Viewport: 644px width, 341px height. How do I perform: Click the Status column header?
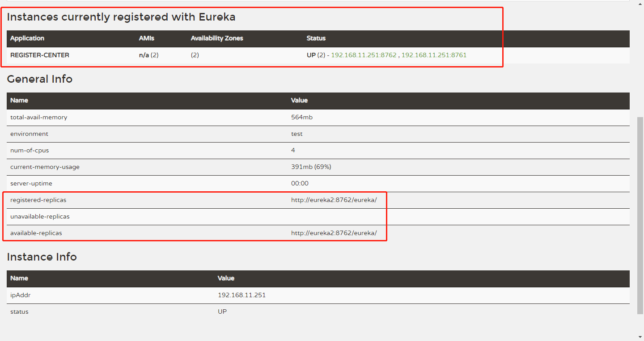[316, 38]
